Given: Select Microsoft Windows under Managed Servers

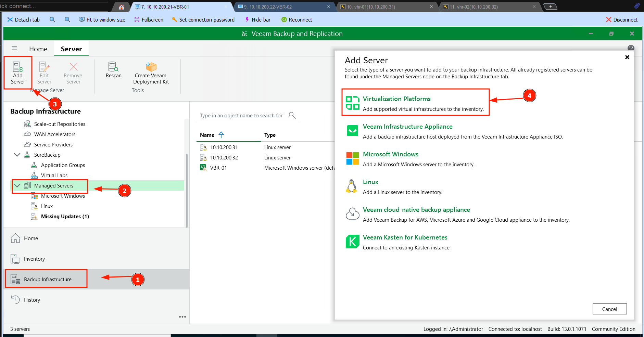Looking at the screenshot, I should [63, 196].
